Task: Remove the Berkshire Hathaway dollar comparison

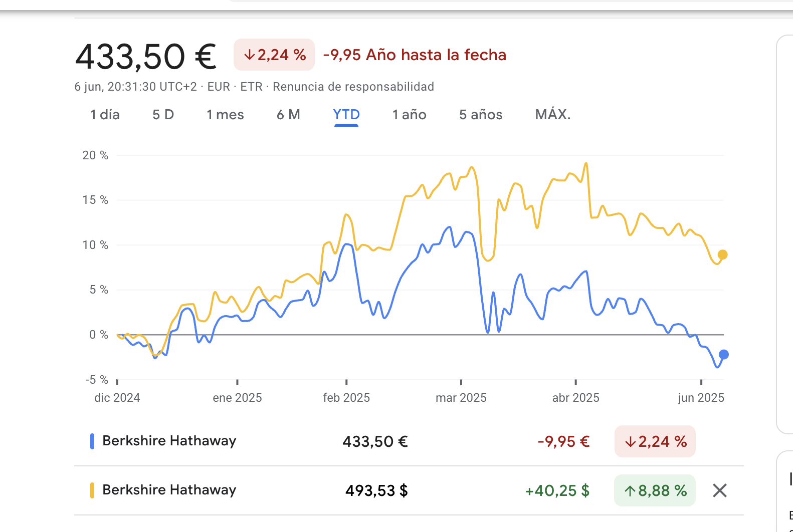Action: click(x=720, y=490)
